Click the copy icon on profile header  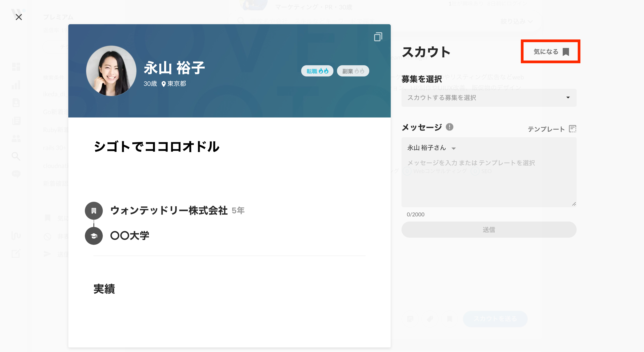(x=378, y=37)
